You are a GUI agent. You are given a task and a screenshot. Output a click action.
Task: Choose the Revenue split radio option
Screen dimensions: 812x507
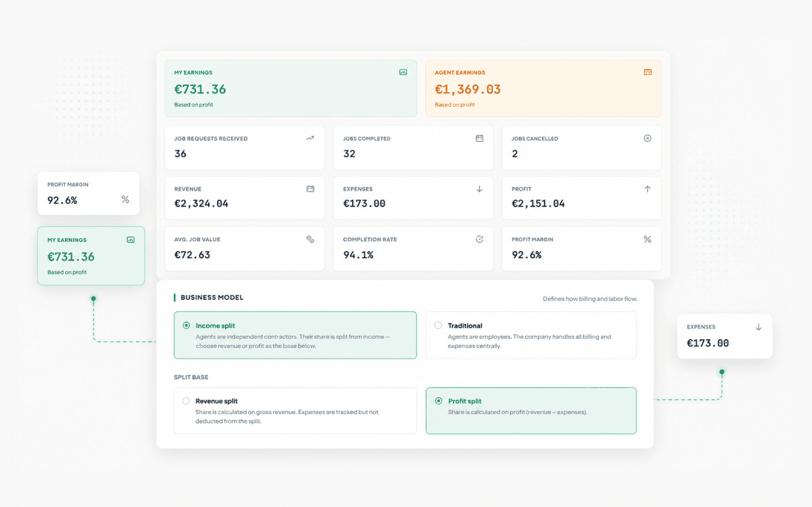tap(186, 401)
